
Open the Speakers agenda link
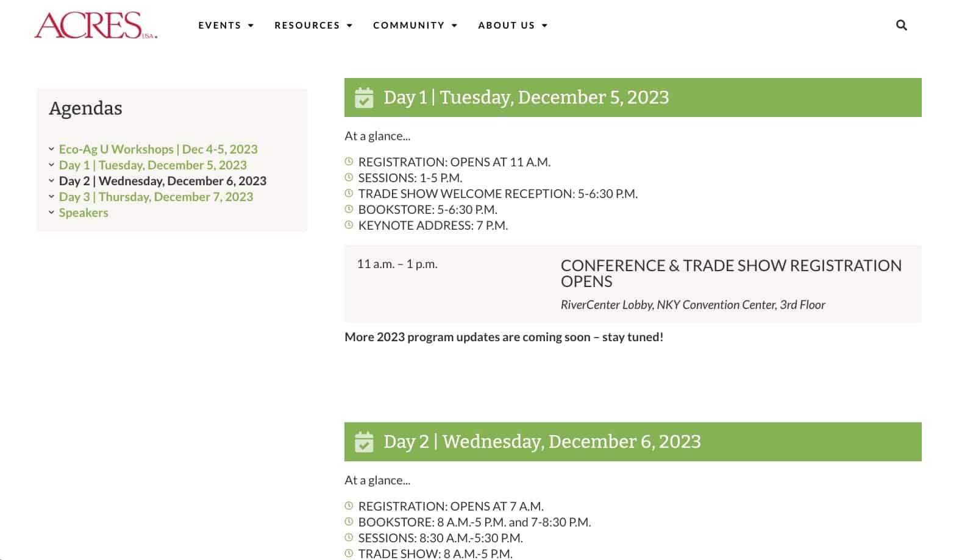pos(84,213)
